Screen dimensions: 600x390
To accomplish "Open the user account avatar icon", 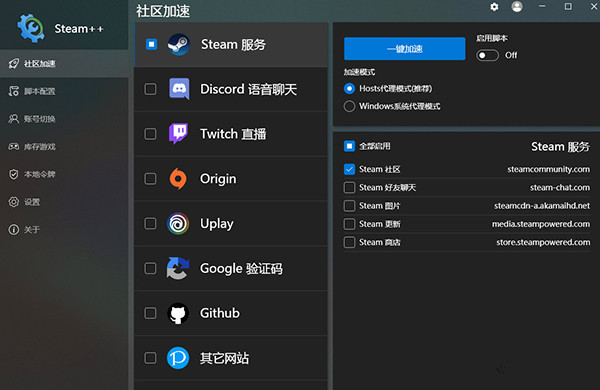I will [517, 7].
